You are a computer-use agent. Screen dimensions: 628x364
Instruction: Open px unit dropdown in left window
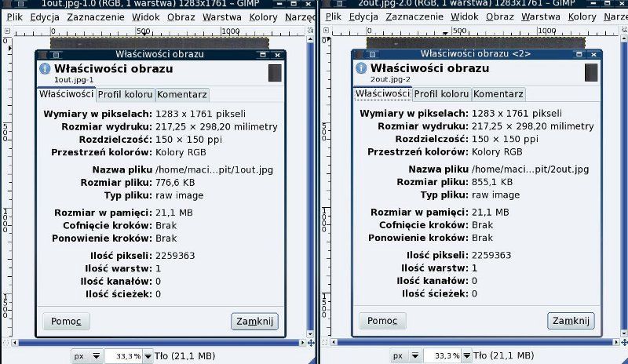coord(86,355)
